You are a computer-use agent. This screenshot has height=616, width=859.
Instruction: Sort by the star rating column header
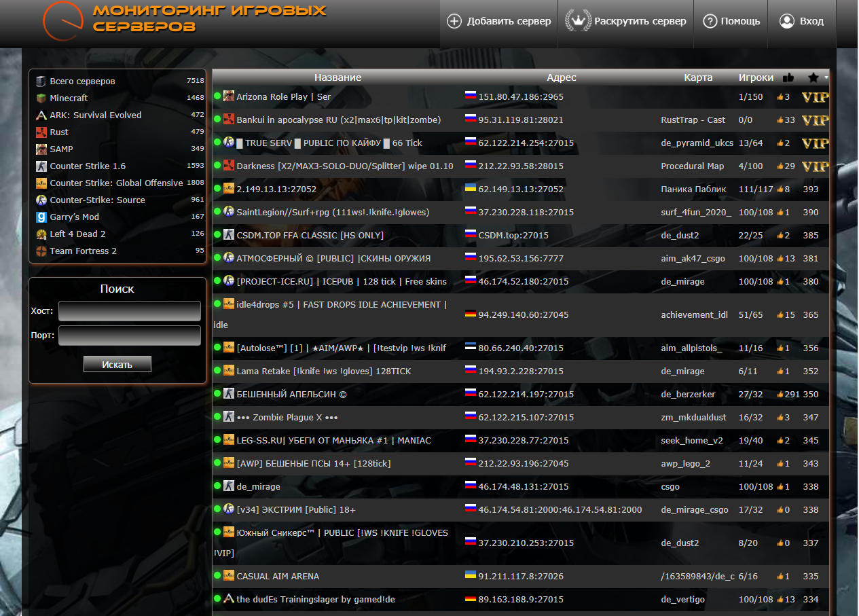[x=814, y=77]
